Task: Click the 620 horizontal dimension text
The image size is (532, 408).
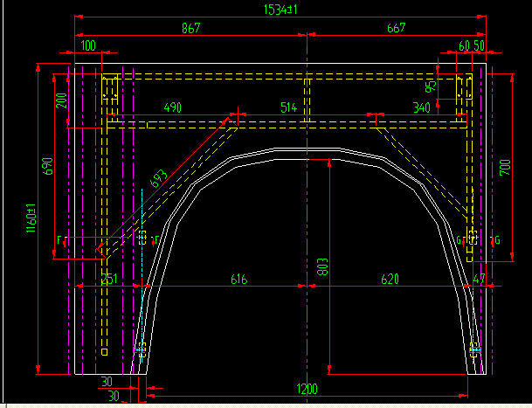Action: click(389, 280)
